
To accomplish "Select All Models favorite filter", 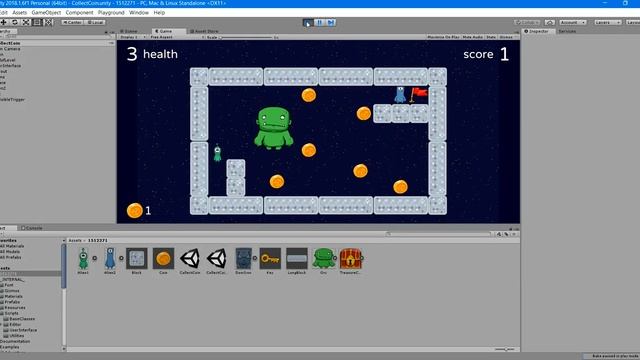I will point(10,252).
